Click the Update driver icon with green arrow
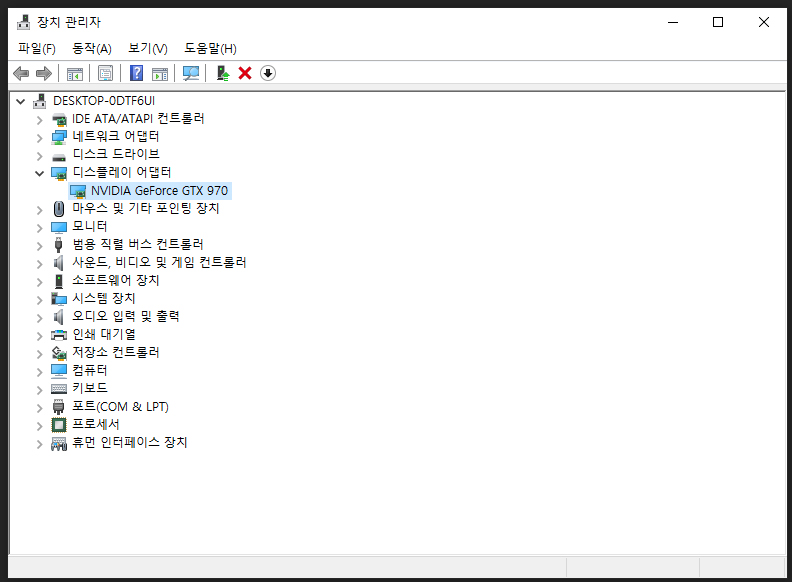The width and height of the screenshot is (792, 582). click(222, 74)
